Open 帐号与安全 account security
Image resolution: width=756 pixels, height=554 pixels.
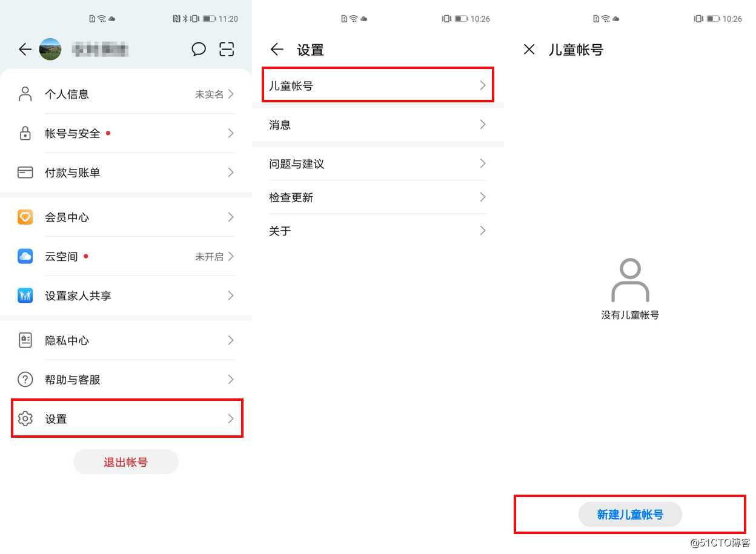[x=126, y=133]
